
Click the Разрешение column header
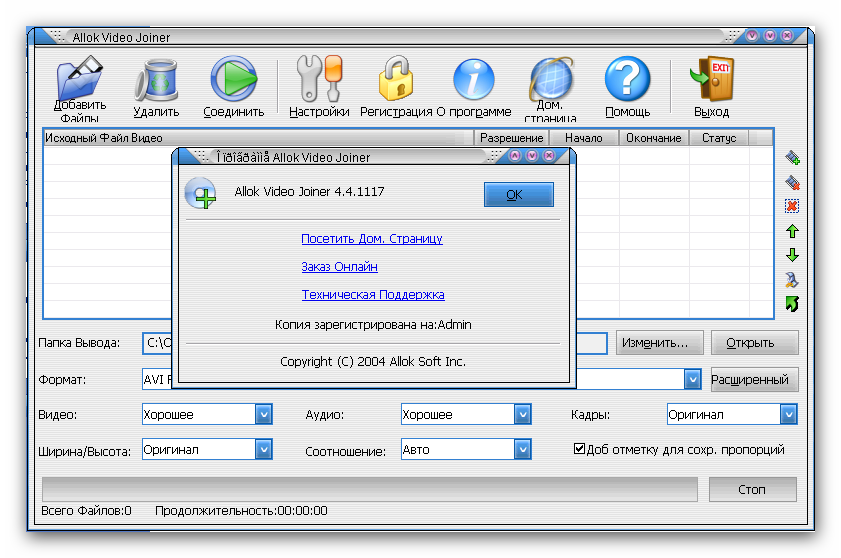click(512, 138)
